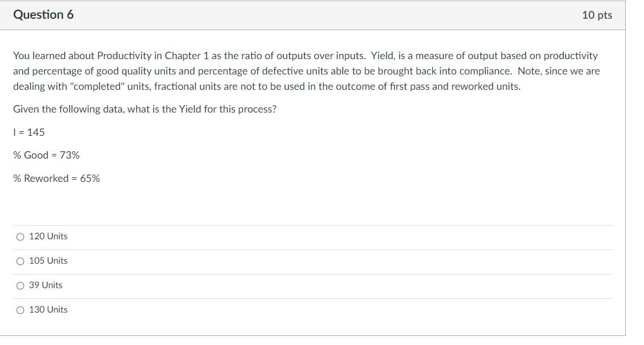The width and height of the screenshot is (644, 345).
Task: Click the 105 Units option label
Action: tap(48, 260)
